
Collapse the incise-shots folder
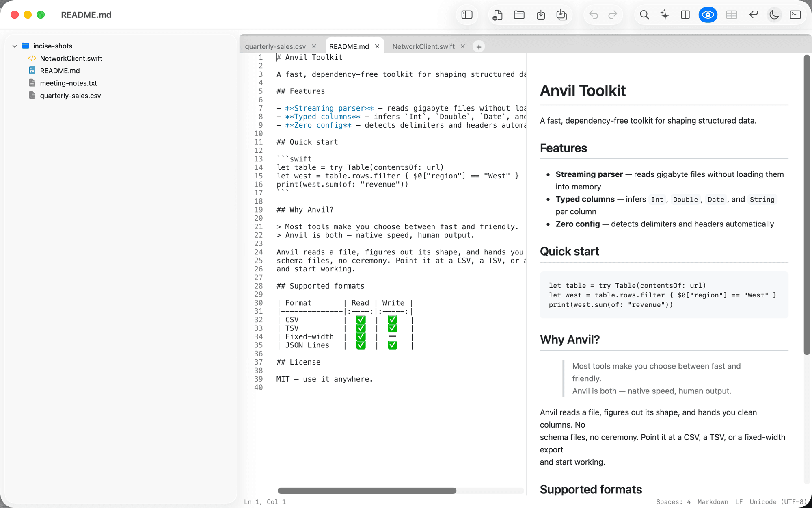pyautogui.click(x=15, y=46)
